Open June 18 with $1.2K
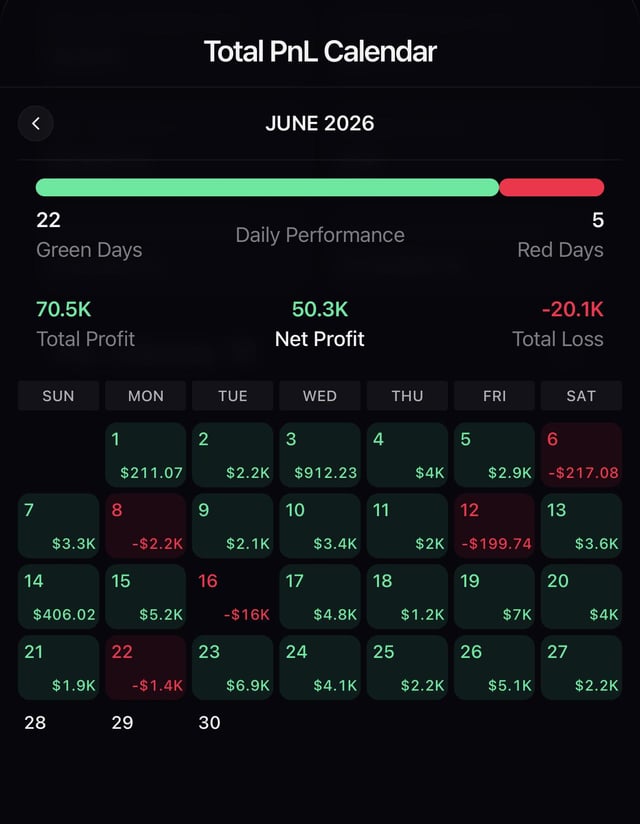This screenshot has width=640, height=824. (407, 596)
